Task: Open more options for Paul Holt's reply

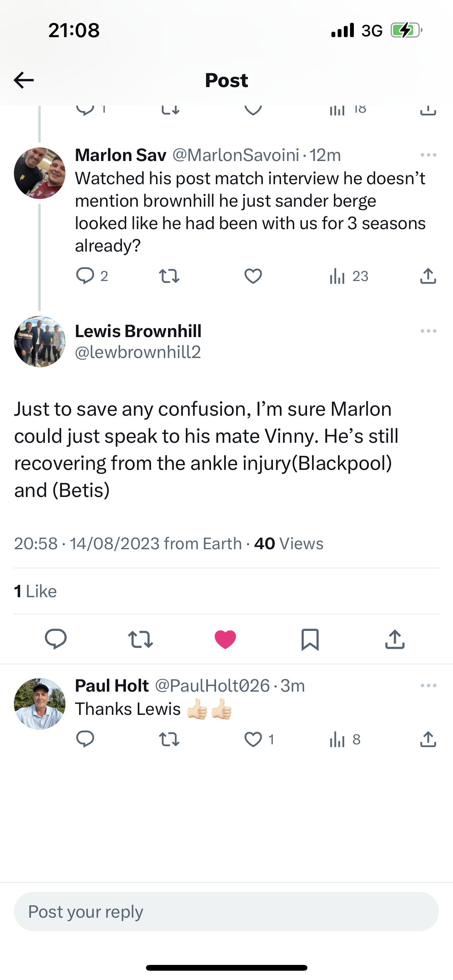Action: [428, 686]
